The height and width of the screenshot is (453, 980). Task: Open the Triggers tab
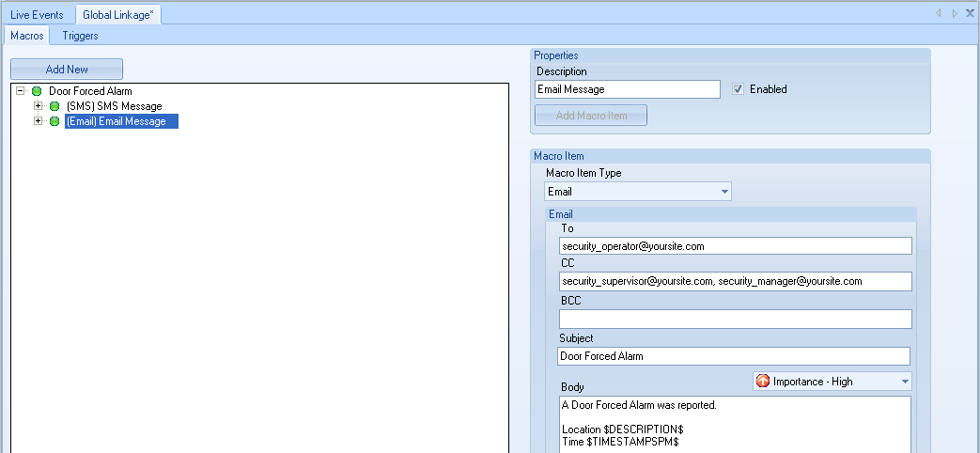tap(80, 36)
